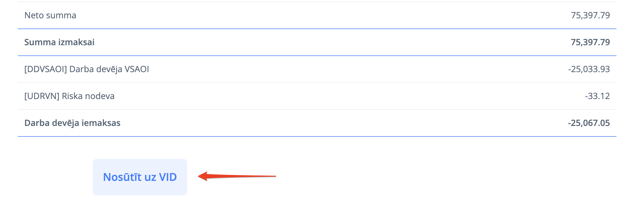
Task: Click the amount -25,033.93
Action: (589, 69)
